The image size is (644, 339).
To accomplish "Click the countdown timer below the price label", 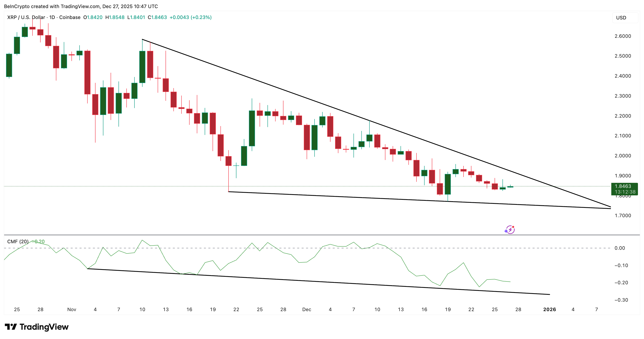I will pos(624,192).
